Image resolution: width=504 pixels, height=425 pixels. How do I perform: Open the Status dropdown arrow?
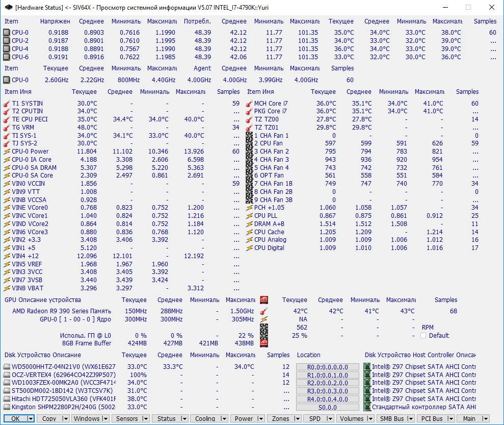coord(184,418)
